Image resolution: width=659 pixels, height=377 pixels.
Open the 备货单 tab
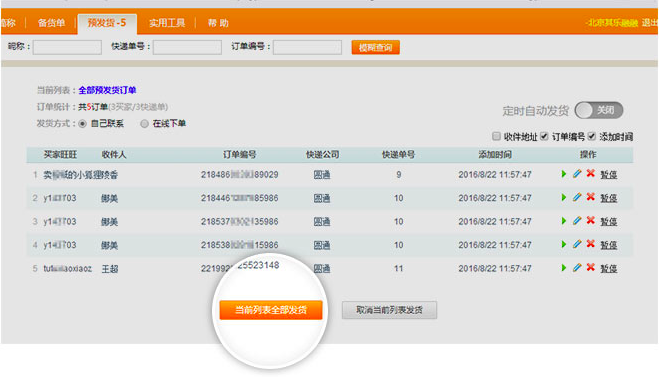coord(51,23)
